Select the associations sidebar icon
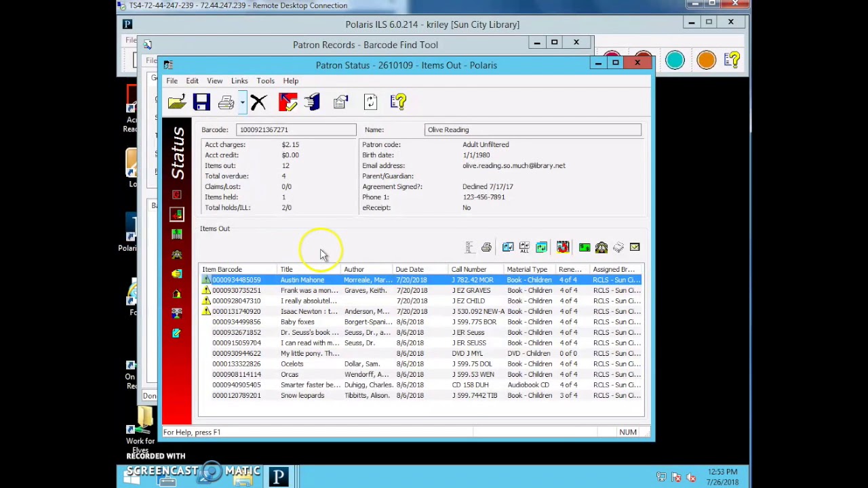The width and height of the screenshot is (868, 488). [176, 313]
